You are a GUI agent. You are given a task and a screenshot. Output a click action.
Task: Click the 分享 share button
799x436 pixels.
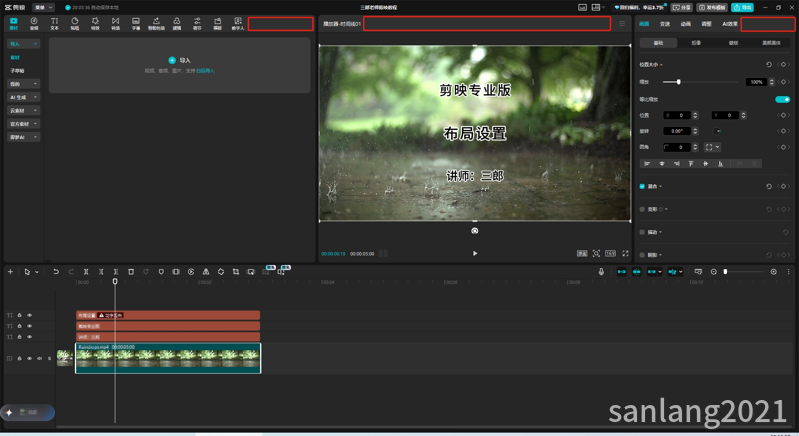(x=682, y=8)
